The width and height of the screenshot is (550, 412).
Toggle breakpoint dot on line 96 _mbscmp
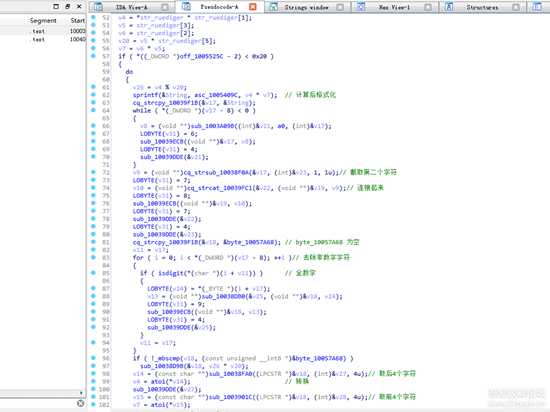93,358
